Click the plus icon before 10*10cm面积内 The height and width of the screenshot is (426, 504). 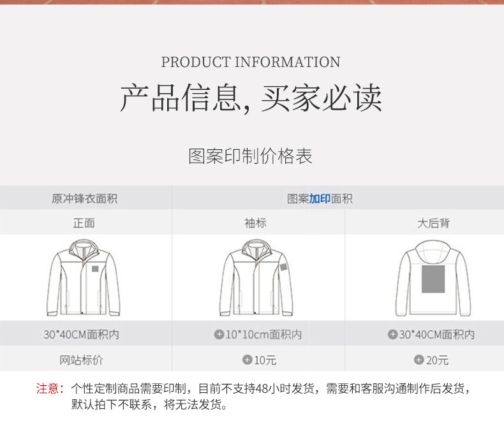click(219, 334)
